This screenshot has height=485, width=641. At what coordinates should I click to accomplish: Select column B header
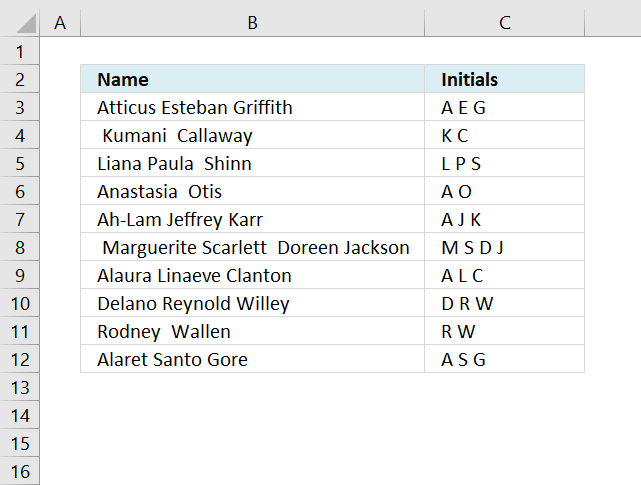tap(252, 22)
